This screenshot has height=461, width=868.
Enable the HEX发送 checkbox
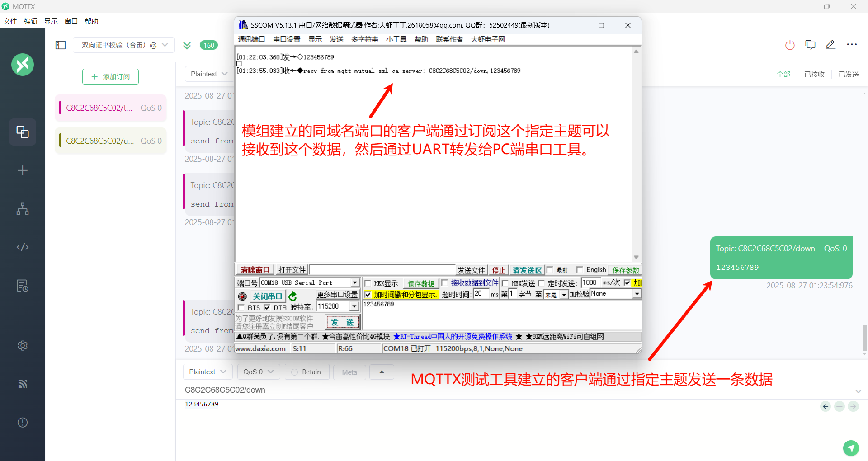tap(505, 283)
